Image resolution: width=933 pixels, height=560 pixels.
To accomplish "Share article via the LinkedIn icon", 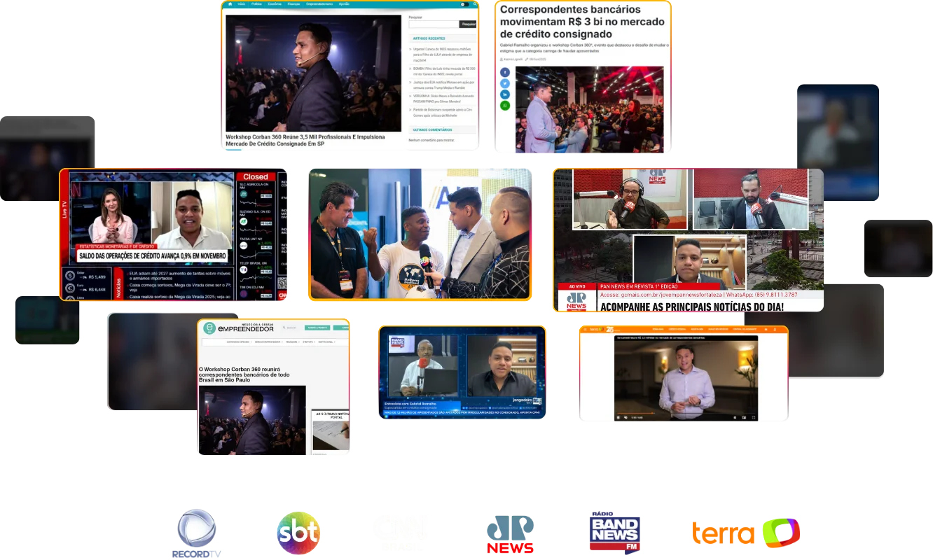I will pyautogui.click(x=505, y=94).
